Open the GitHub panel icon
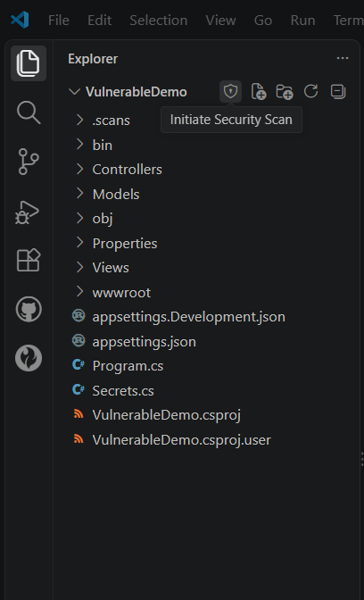This screenshot has height=600, width=364. click(29, 309)
